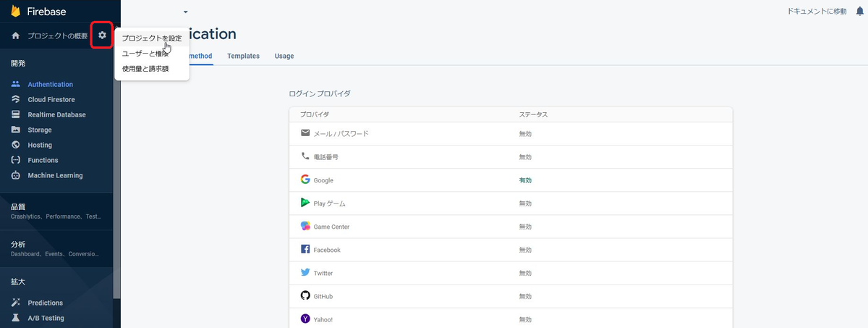Click the Play ゲーム icon

click(x=305, y=203)
